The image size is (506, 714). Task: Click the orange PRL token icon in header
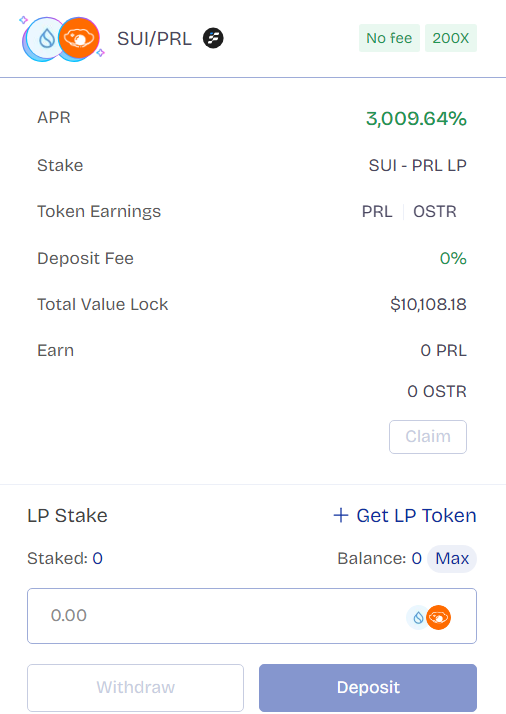[79, 38]
